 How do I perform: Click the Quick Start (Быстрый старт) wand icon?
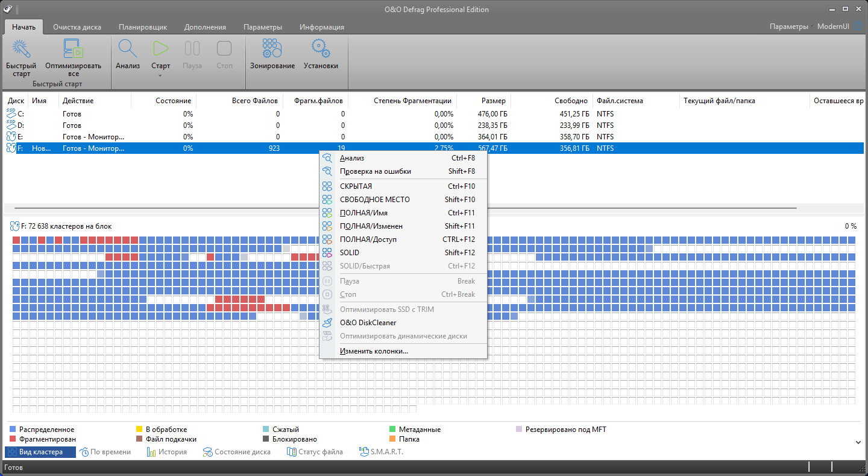pyautogui.click(x=22, y=49)
